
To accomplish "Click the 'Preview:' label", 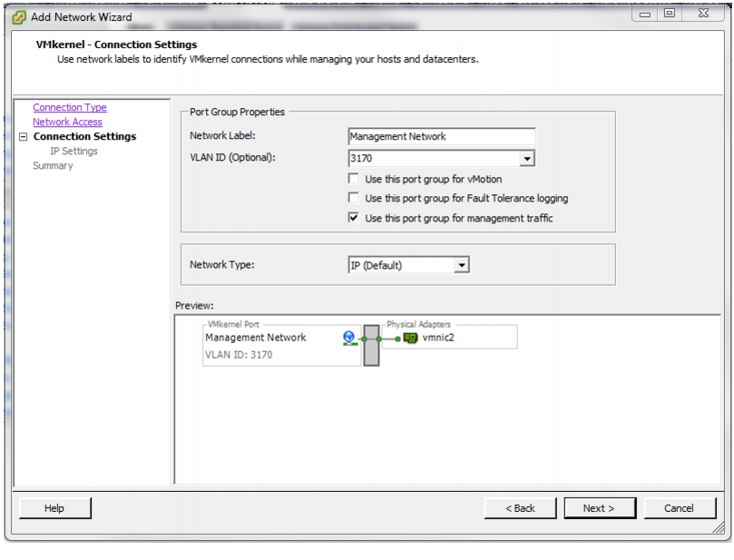I will (x=194, y=305).
